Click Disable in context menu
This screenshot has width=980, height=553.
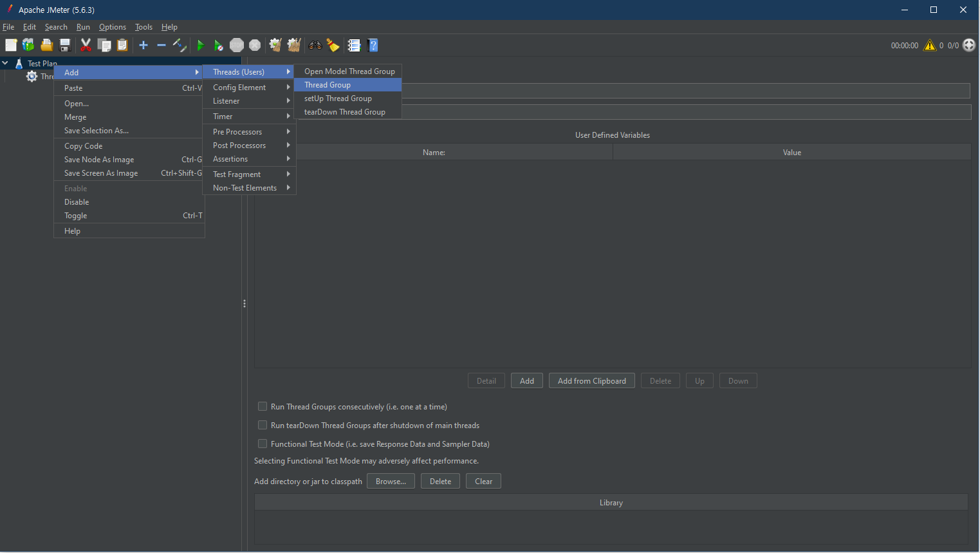[129, 202]
